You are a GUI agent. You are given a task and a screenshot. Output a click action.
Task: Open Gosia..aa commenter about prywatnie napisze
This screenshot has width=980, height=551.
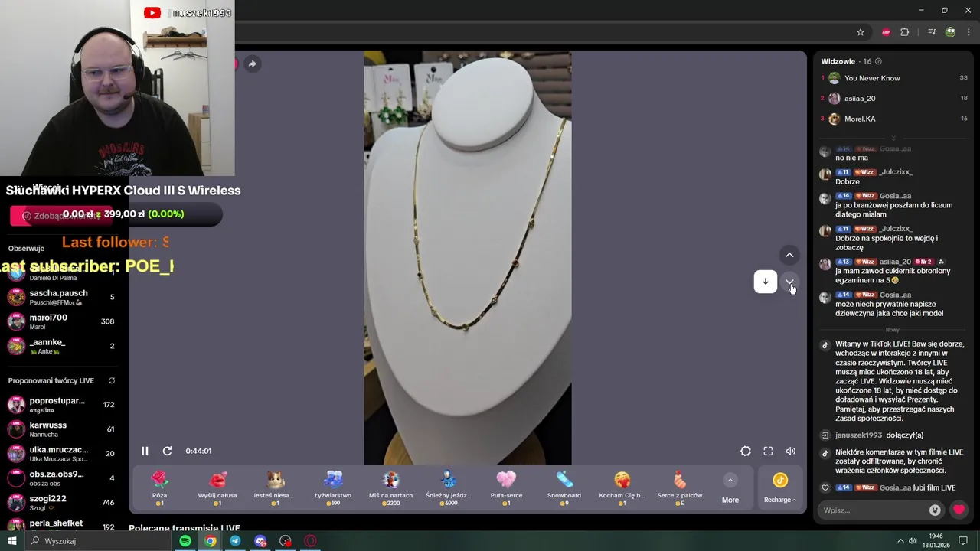pos(895,295)
